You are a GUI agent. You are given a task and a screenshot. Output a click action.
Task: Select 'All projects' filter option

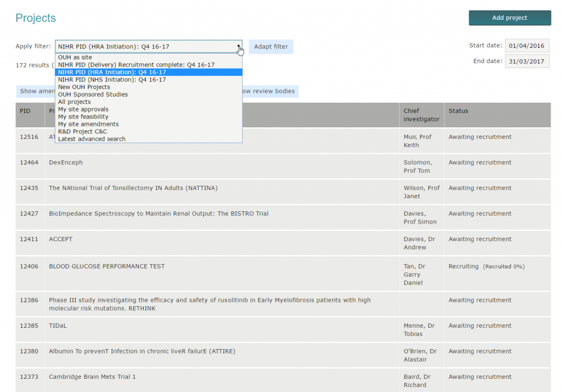pyautogui.click(x=148, y=102)
